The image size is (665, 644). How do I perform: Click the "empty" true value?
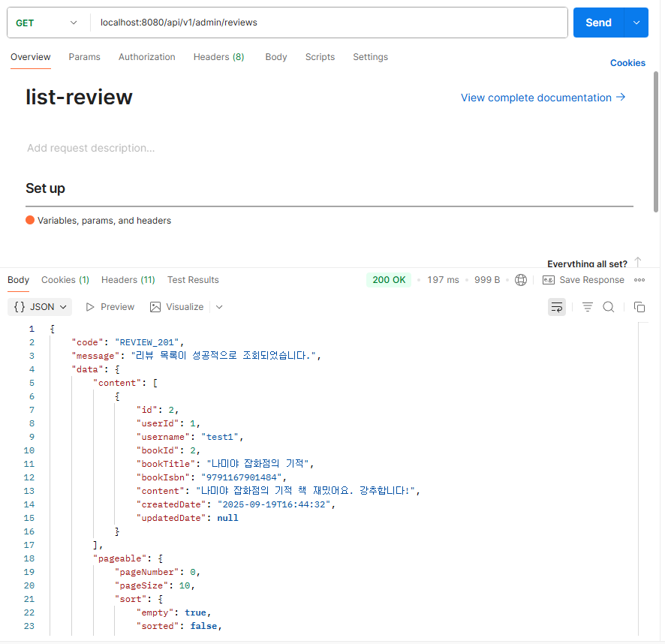[x=195, y=612]
